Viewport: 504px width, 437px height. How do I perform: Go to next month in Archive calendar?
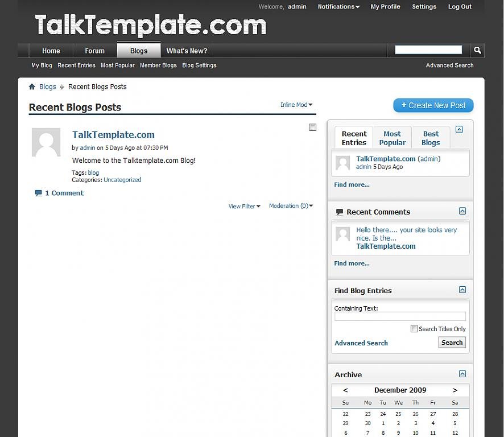(455, 390)
